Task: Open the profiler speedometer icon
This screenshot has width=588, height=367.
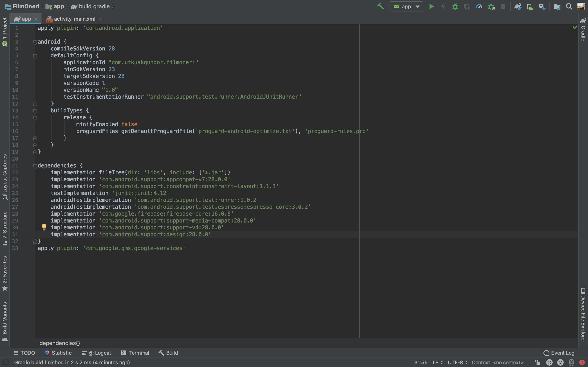Action: coord(479,7)
